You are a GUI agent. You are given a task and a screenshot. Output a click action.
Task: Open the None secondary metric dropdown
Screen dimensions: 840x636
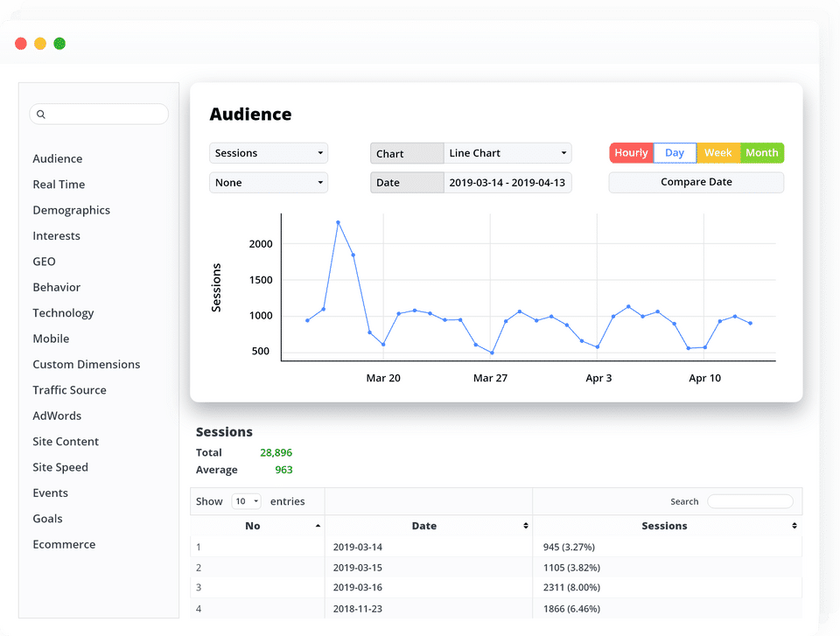pyautogui.click(x=269, y=183)
